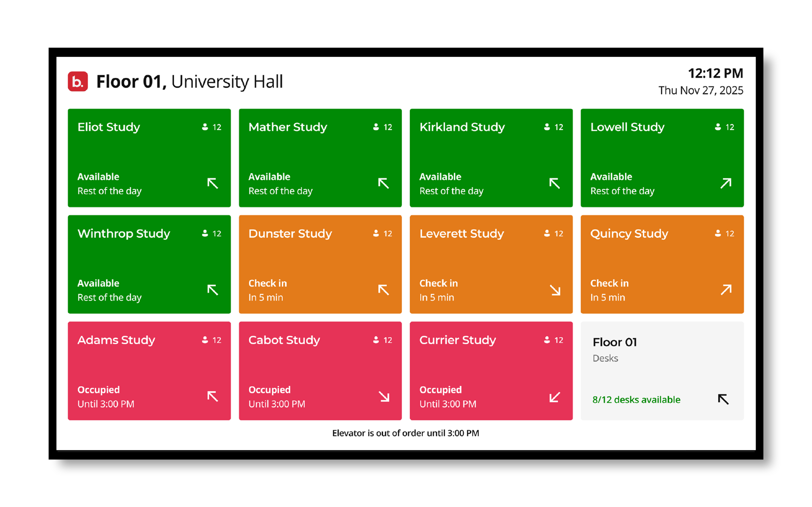Click the black arrow on Floor 01 Desks card

(x=723, y=399)
